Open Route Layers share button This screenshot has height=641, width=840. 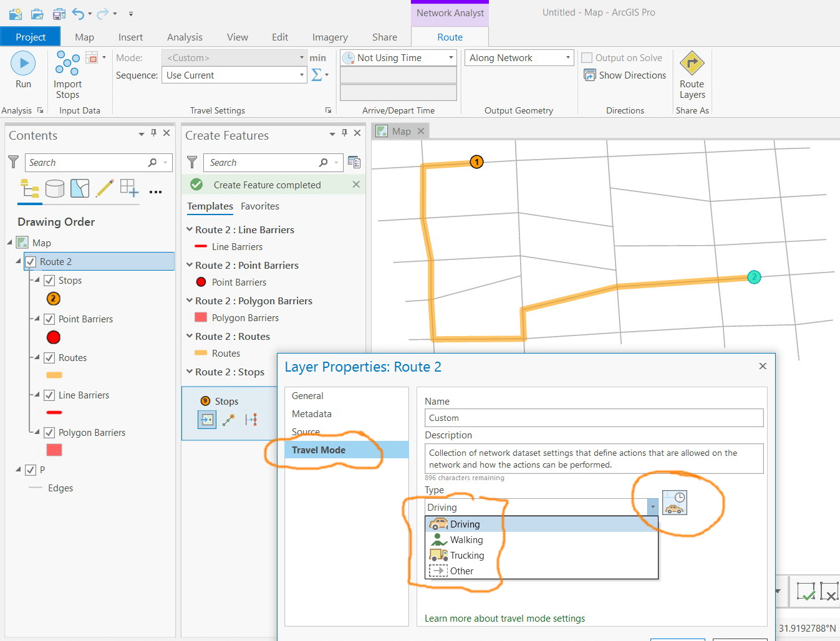[692, 75]
